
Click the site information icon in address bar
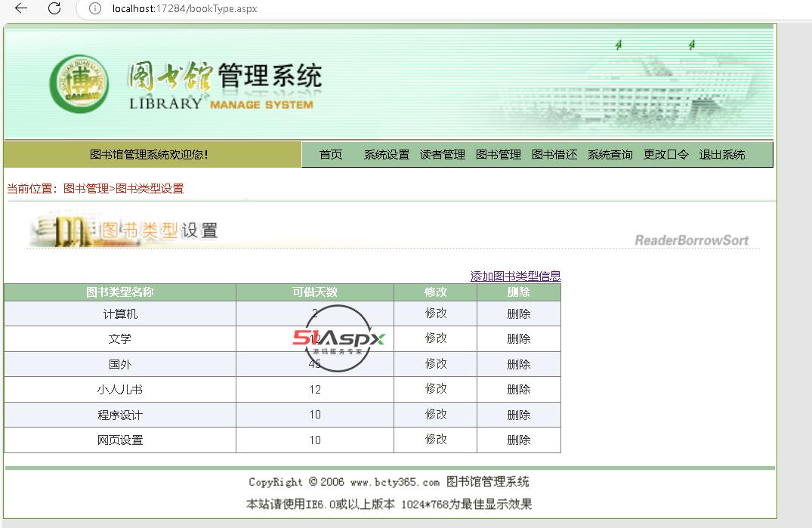point(94,9)
